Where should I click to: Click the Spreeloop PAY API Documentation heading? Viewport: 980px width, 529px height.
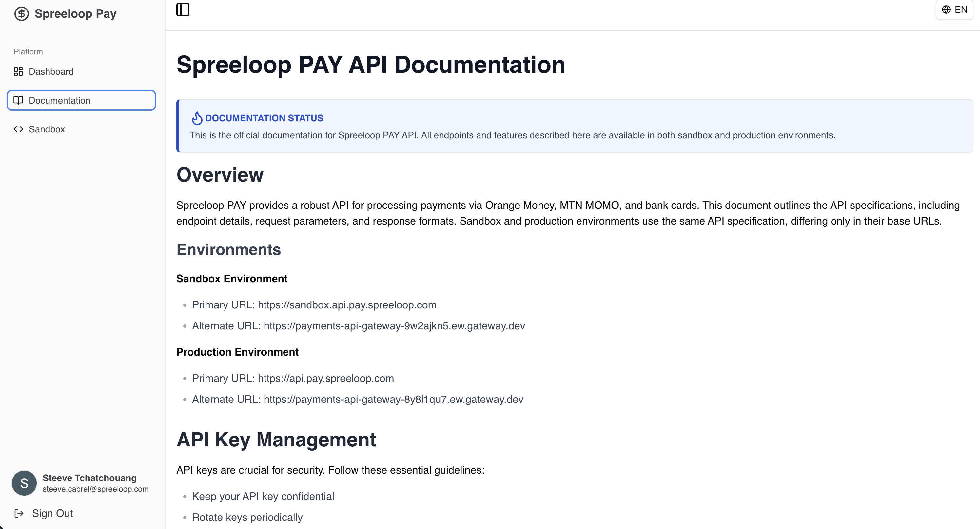pyautogui.click(x=371, y=65)
